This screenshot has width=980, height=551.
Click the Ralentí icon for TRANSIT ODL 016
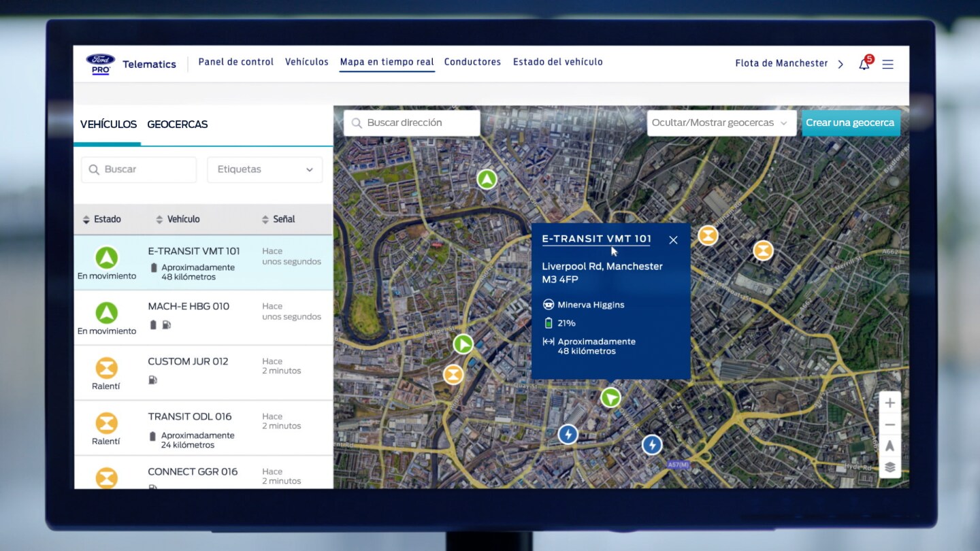[x=106, y=423]
